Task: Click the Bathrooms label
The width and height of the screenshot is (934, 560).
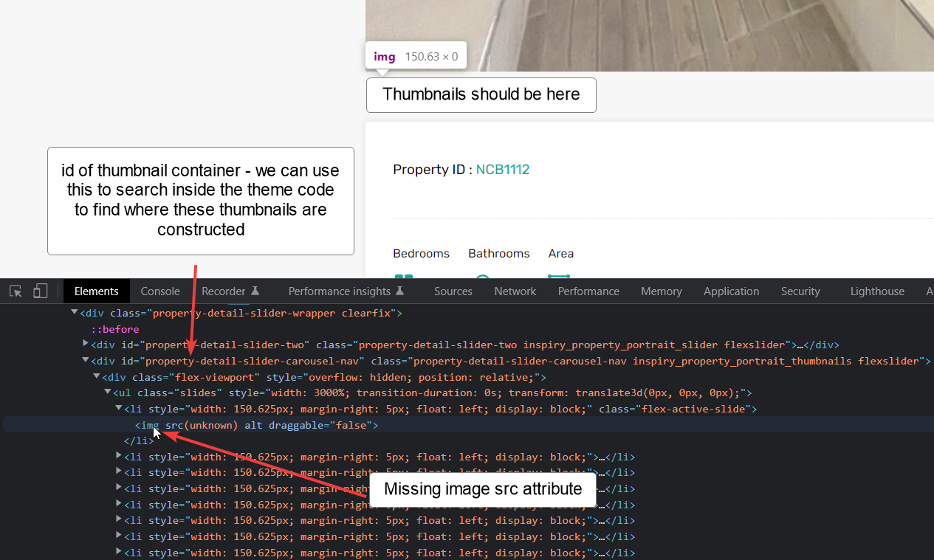Action: [499, 253]
